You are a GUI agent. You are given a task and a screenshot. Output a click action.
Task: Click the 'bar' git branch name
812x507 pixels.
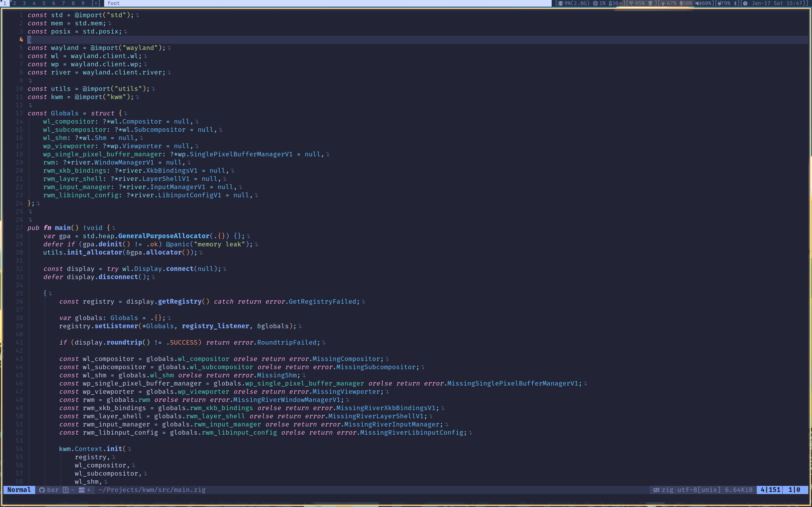coord(53,490)
